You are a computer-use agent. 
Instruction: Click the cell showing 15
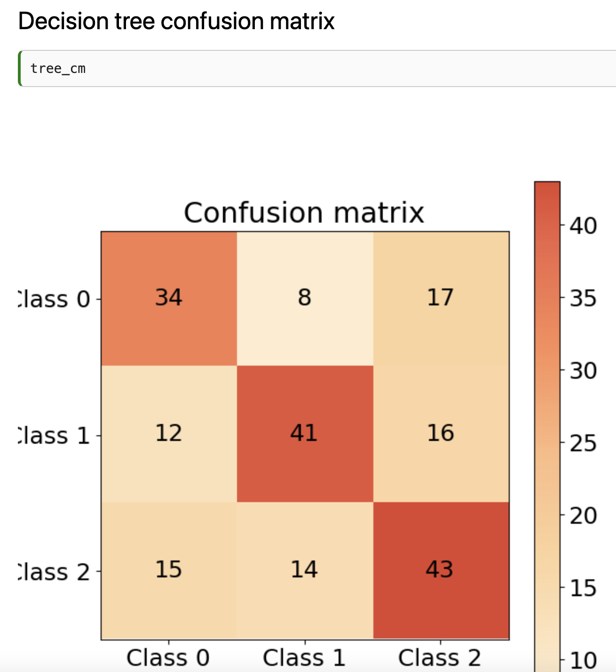[x=168, y=570]
